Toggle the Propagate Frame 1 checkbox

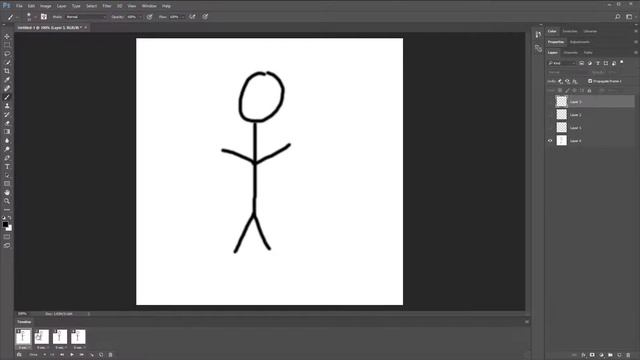coord(590,81)
